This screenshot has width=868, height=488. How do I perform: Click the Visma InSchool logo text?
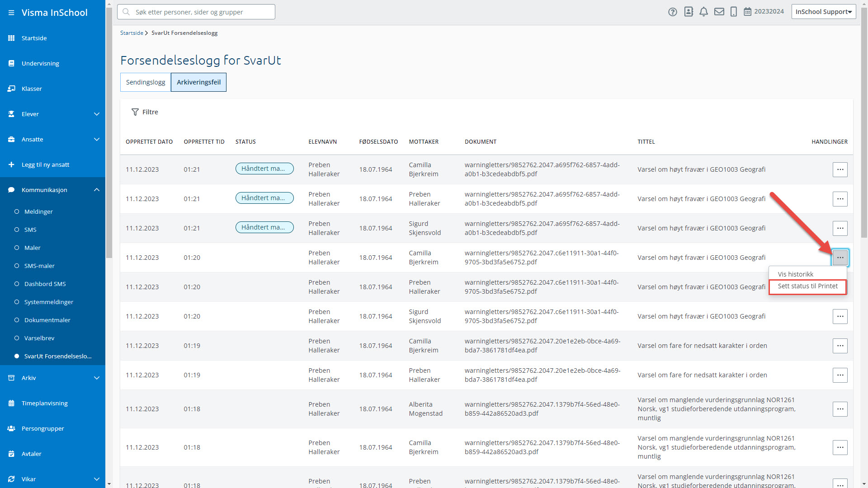click(54, 13)
